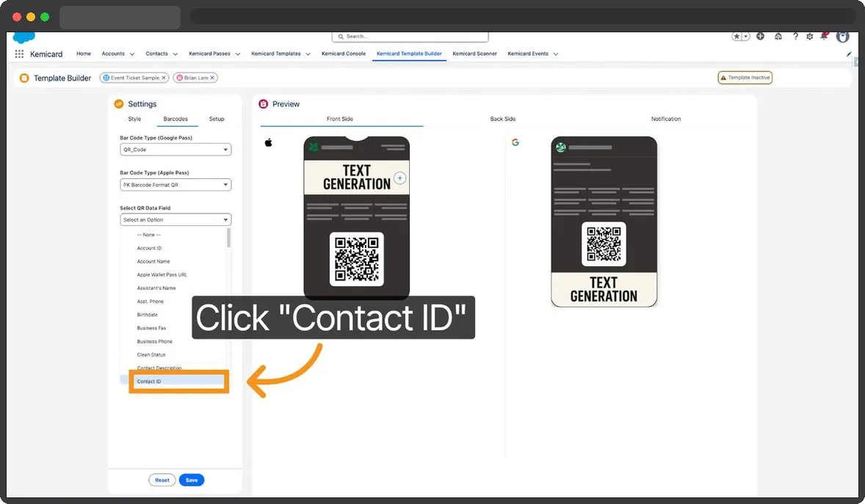Open the notifications bell icon

coord(824,37)
